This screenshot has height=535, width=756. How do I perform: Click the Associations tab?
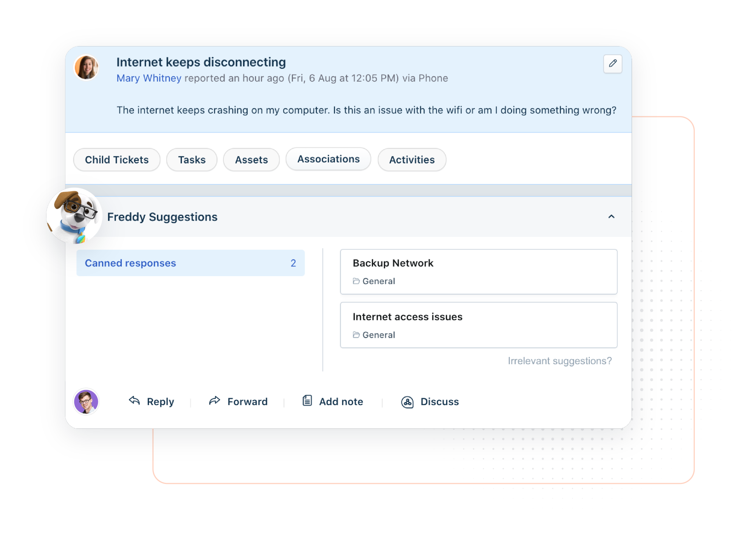click(327, 160)
